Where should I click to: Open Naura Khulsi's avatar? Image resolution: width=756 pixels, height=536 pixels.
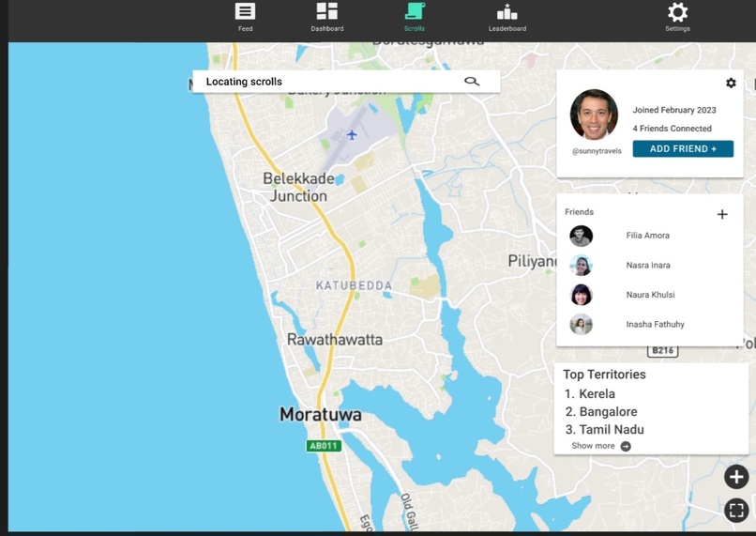(x=581, y=295)
